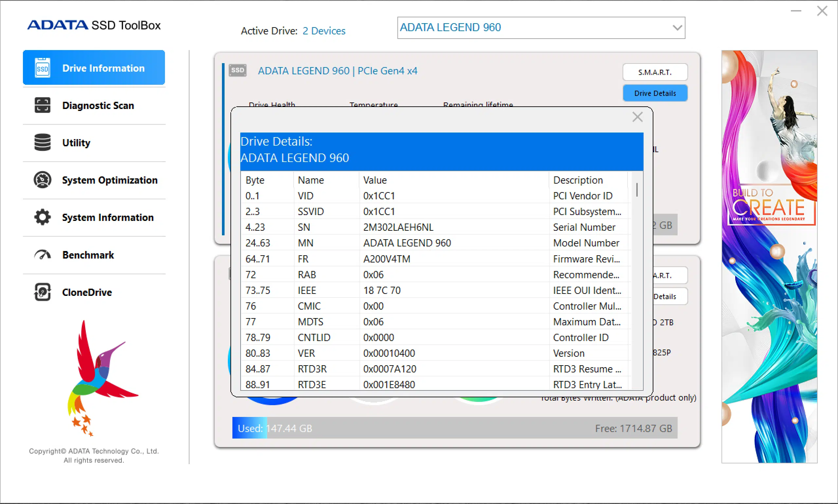This screenshot has height=504, width=838.
Task: Click the CloneDrive icon
Action: [x=43, y=292]
